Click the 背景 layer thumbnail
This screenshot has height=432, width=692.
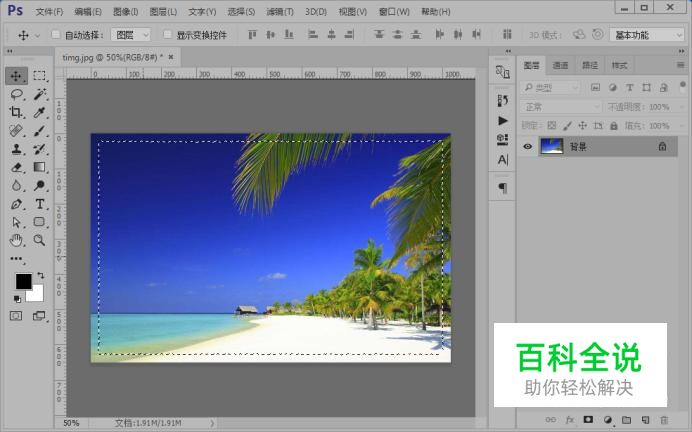[x=552, y=146]
